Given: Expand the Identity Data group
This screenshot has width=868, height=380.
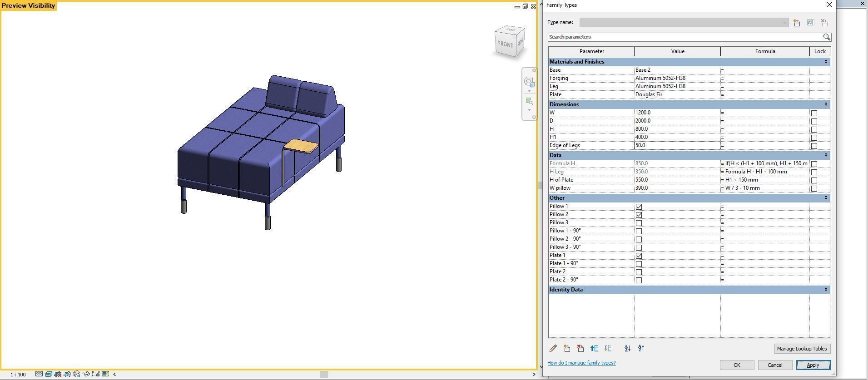Looking at the screenshot, I should pyautogui.click(x=826, y=289).
